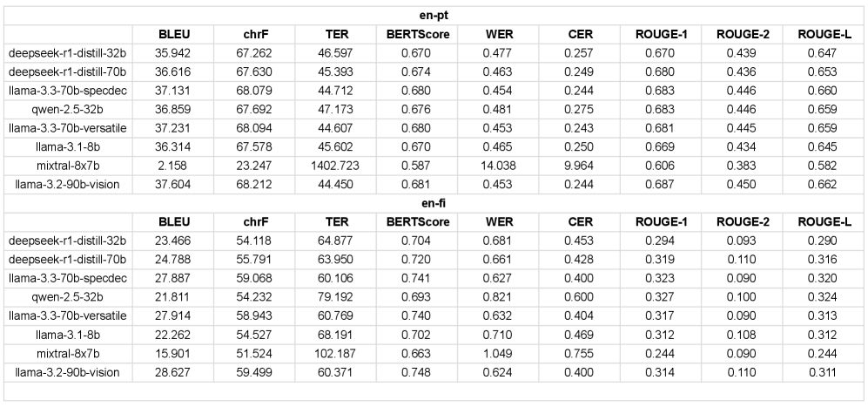Select llama-3.2-90b-vision row label in en-fi
Screen dimensions: 868x407
click(69, 371)
